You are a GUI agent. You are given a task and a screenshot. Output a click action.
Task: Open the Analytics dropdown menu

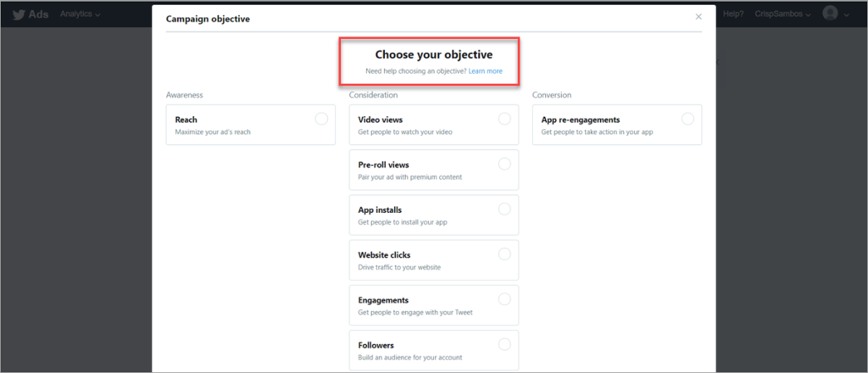click(x=80, y=14)
